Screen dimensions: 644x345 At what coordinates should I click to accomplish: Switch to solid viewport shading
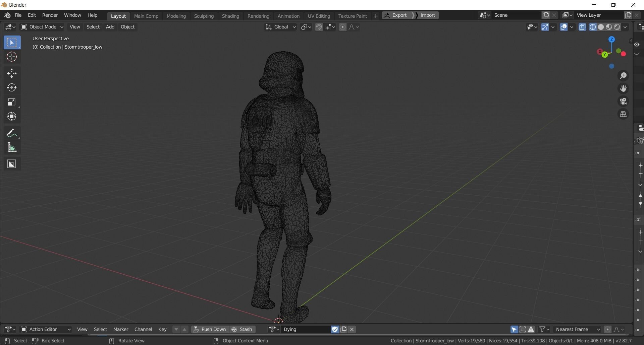point(601,27)
